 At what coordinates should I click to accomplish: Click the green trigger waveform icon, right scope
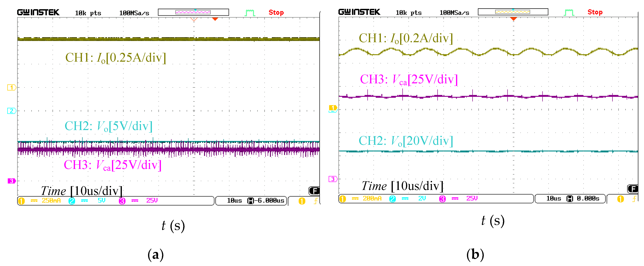(569, 12)
